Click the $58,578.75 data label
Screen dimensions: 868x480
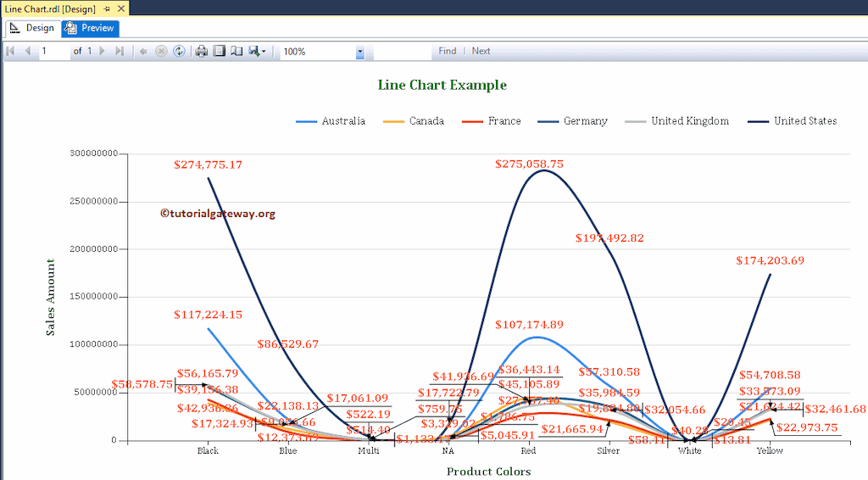[x=142, y=384]
